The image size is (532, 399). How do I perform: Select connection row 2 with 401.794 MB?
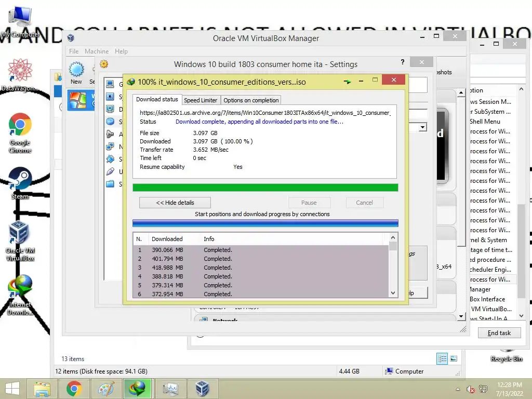(x=261, y=259)
